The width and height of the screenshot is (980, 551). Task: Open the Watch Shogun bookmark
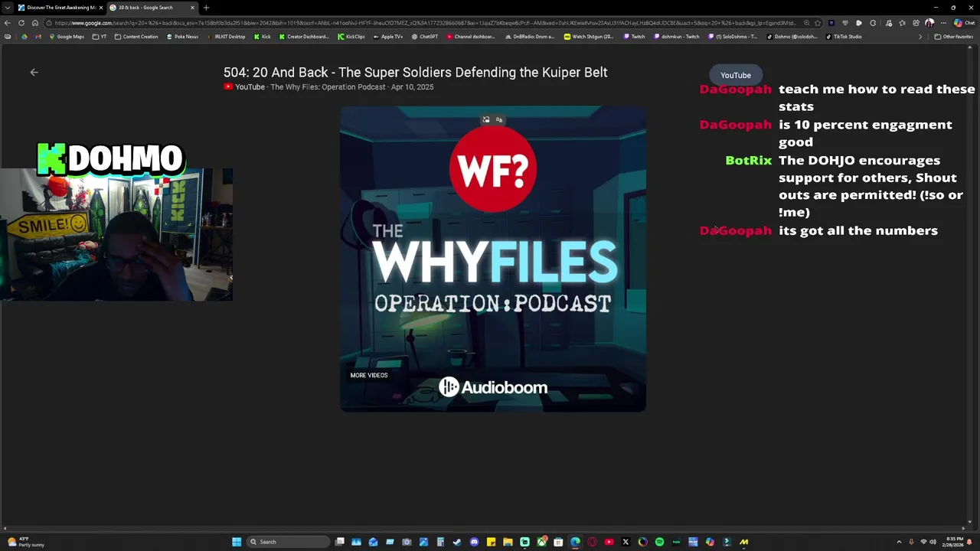click(x=589, y=37)
